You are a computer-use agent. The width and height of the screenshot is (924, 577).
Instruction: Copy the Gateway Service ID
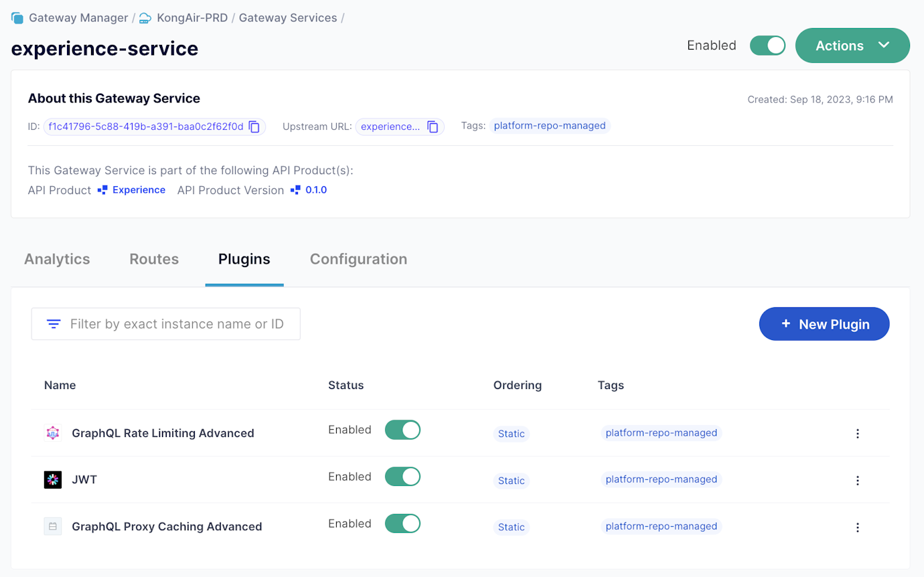click(253, 127)
